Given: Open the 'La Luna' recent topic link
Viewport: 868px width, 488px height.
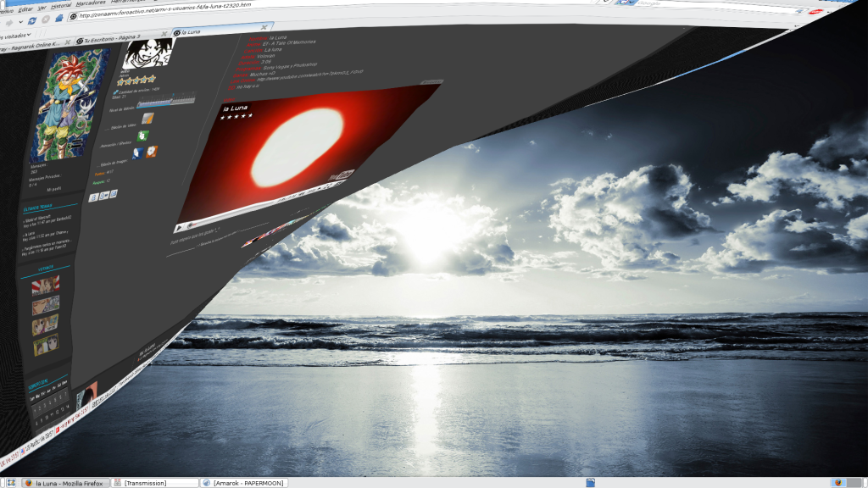Looking at the screenshot, I should pos(29,235).
